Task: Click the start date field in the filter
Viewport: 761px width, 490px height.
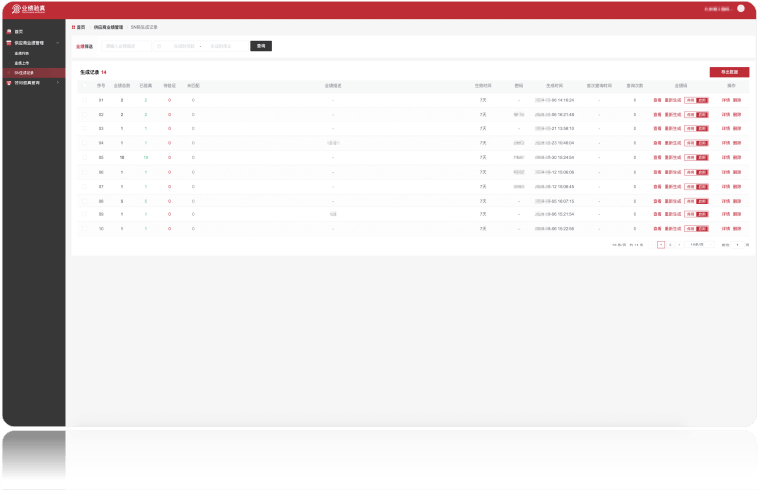Action: click(x=183, y=46)
